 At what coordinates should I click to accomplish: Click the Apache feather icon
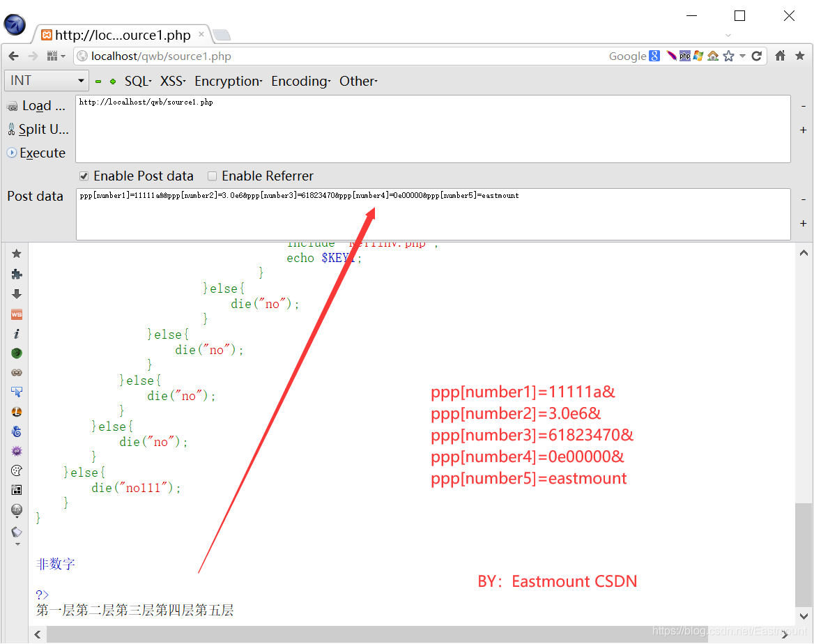[672, 56]
